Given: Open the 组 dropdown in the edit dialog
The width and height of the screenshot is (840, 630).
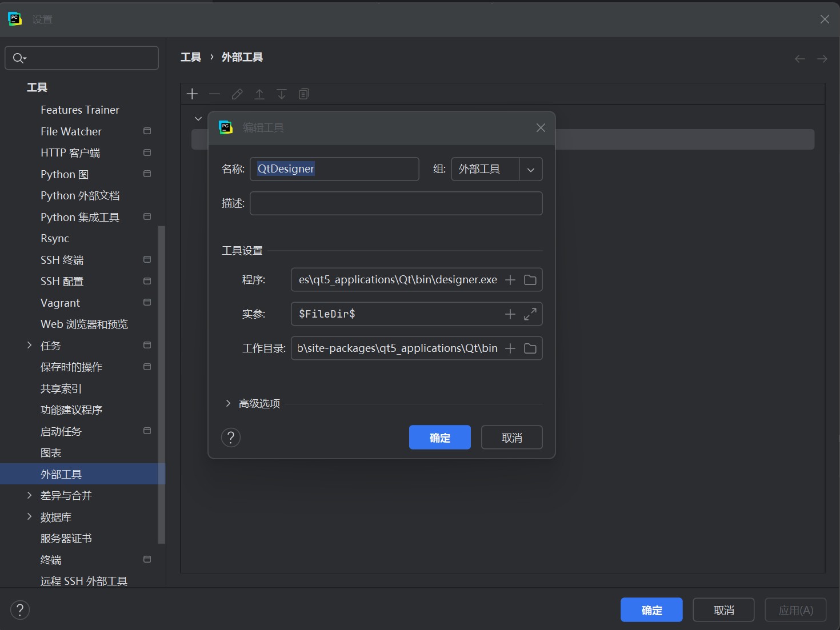Looking at the screenshot, I should click(531, 169).
